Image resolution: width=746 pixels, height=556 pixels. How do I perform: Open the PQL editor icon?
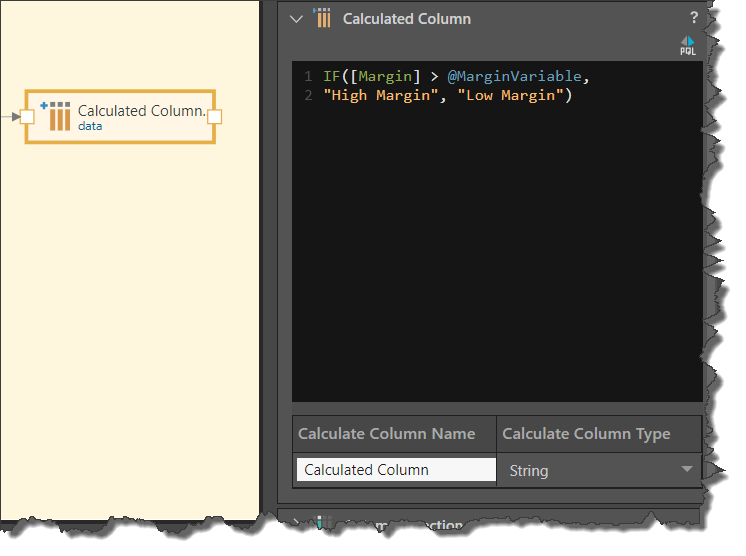(x=687, y=45)
